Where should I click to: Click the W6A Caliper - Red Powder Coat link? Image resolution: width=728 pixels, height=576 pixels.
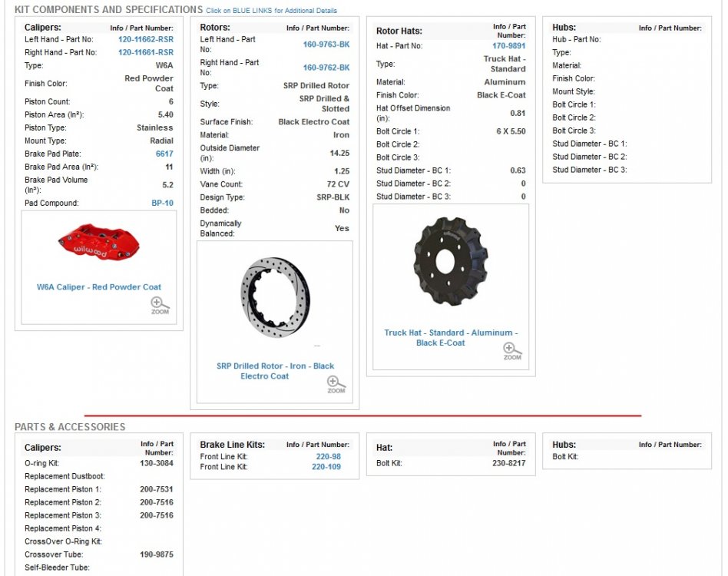tap(99, 287)
